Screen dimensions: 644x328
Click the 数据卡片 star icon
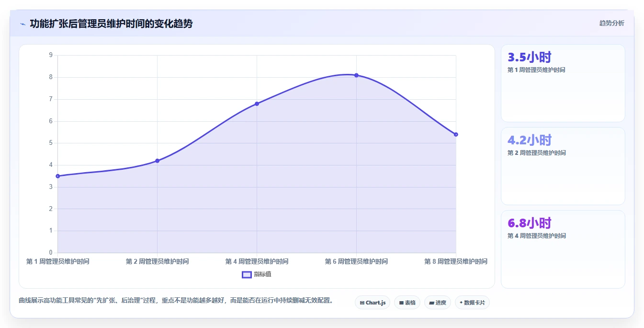pos(461,303)
